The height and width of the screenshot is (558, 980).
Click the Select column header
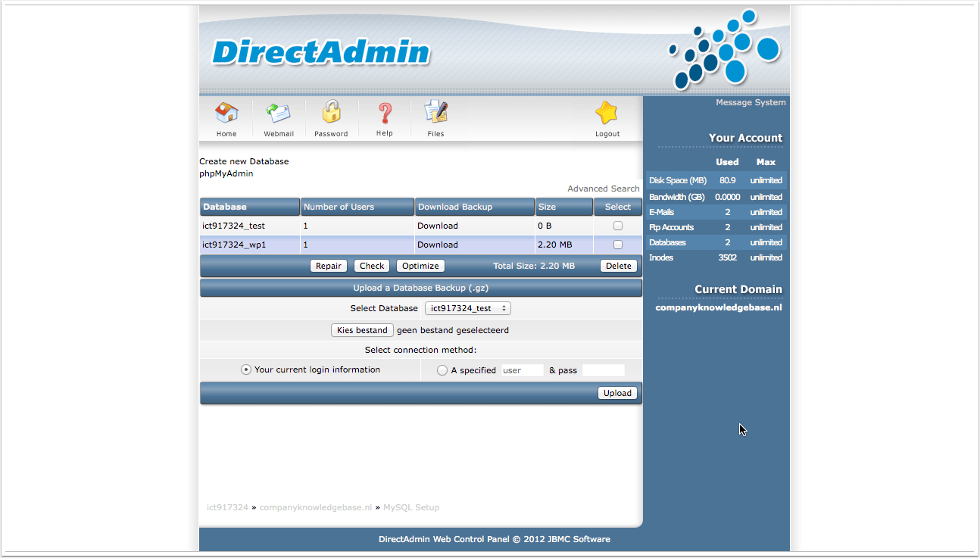coord(618,207)
